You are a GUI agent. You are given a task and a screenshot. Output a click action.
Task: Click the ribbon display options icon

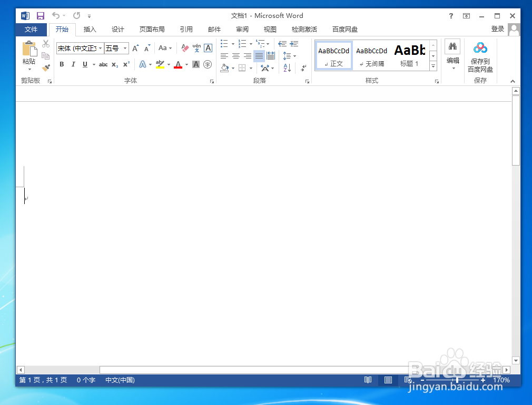[467, 16]
